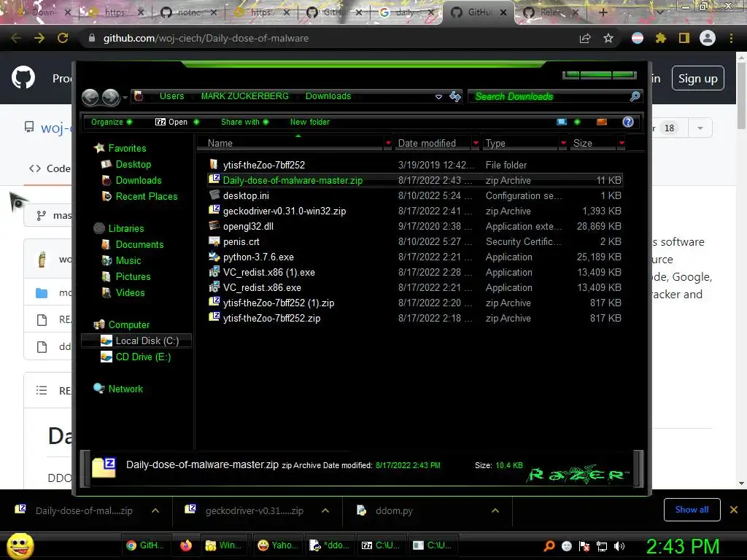Click the volume tray icon
The height and width of the screenshot is (560, 747).
619,545
